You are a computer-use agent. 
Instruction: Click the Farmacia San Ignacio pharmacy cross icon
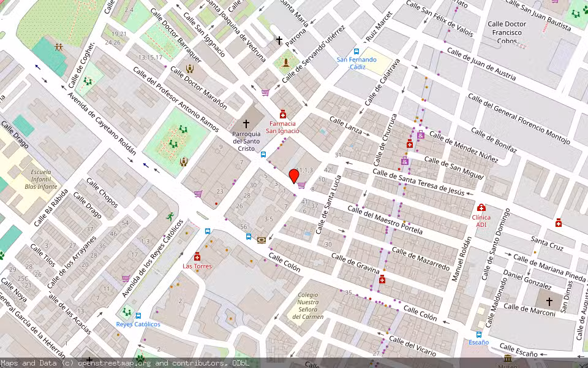tap(282, 114)
